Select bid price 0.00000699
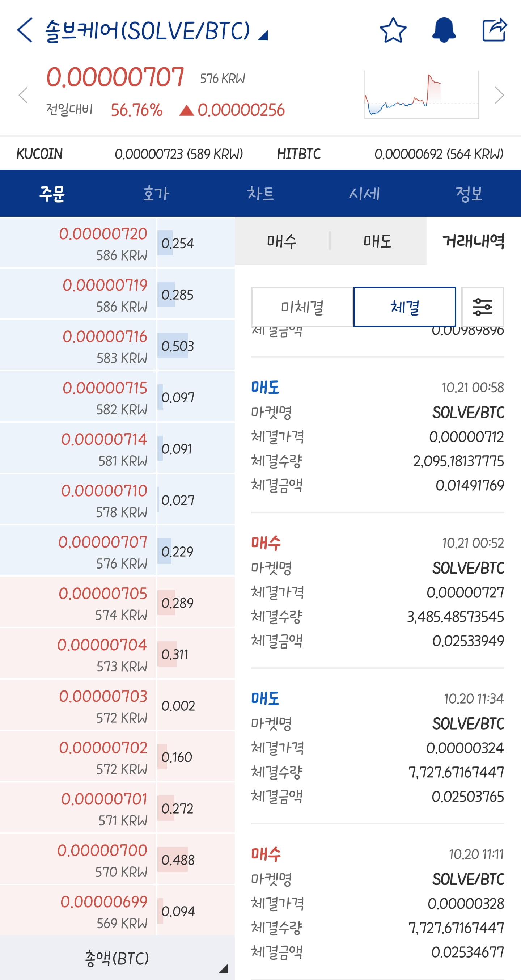This screenshot has width=521, height=980. pyautogui.click(x=78, y=911)
